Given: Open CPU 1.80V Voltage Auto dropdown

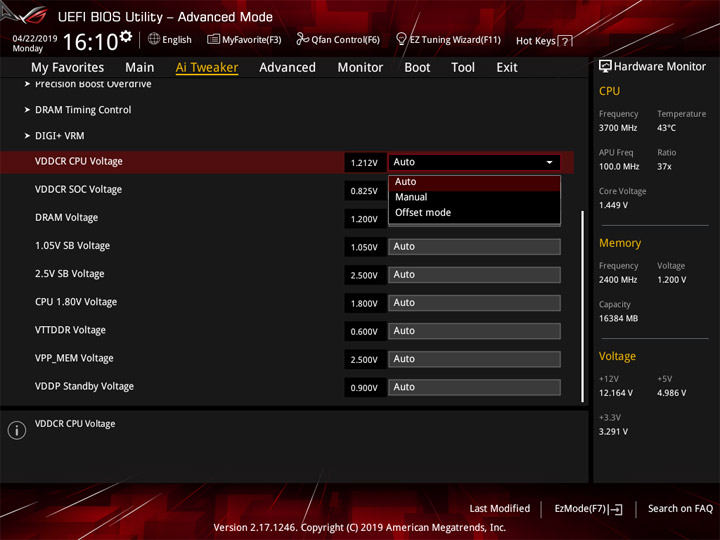Looking at the screenshot, I should [474, 303].
